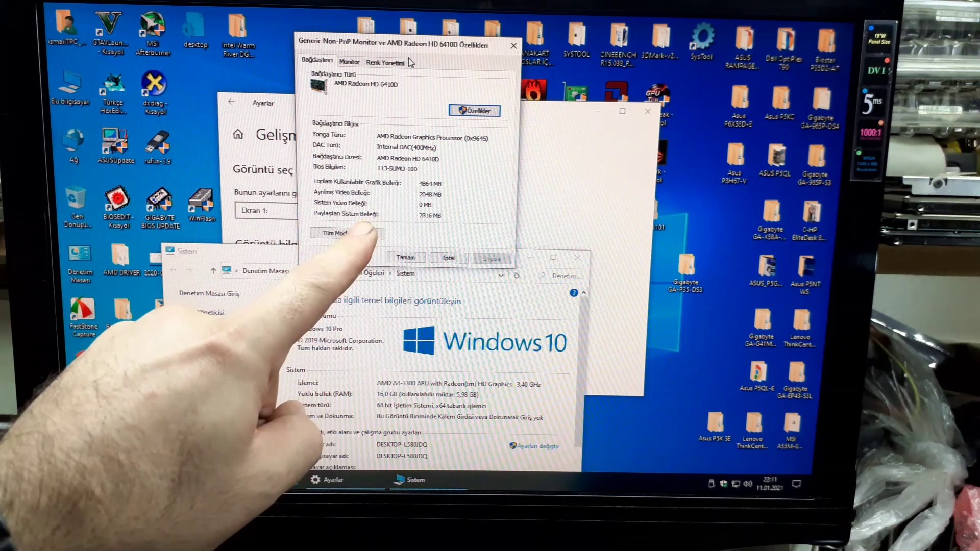
Task: Switch to Monitör tab
Action: [x=349, y=62]
